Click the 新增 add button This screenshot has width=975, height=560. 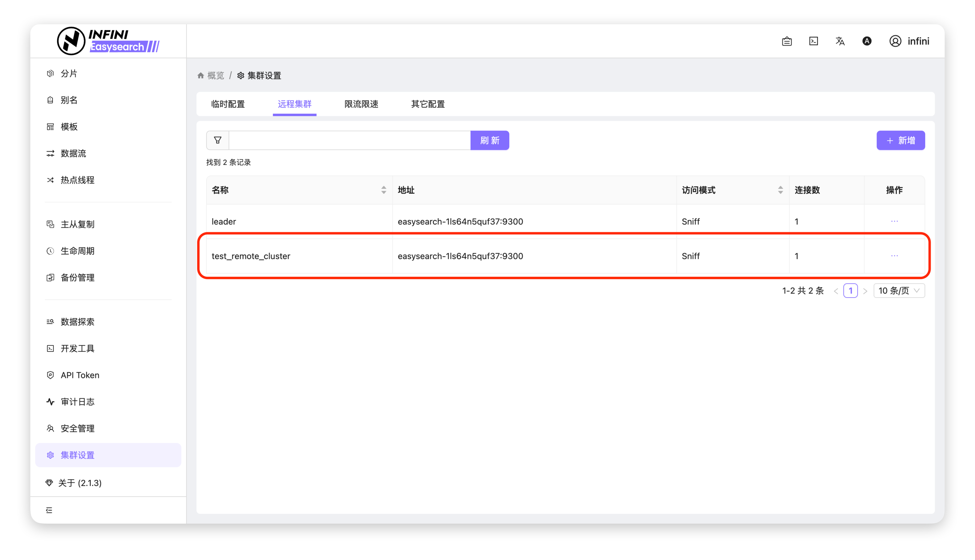(900, 140)
